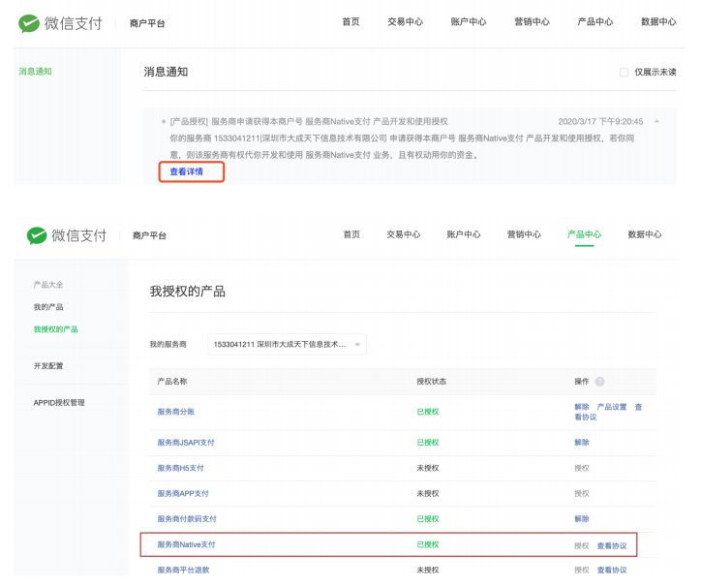Click 解除 for 服务商分账
The width and height of the screenshot is (701, 588).
pos(582,407)
